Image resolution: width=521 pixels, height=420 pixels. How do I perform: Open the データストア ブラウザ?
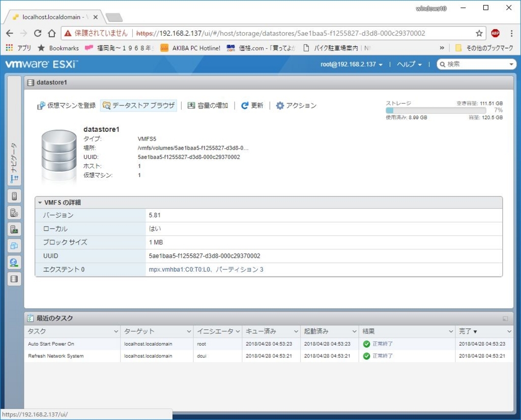point(138,105)
